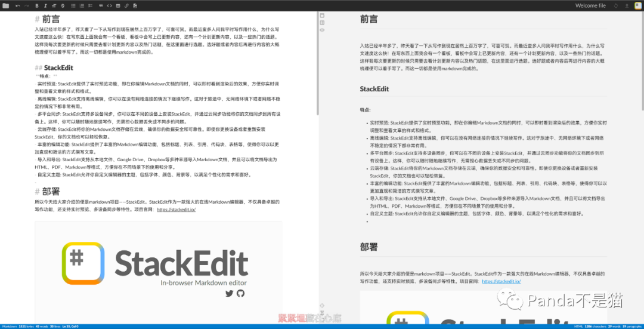Apply Strikethrough formatting
The image size is (644, 329).
[63, 6]
